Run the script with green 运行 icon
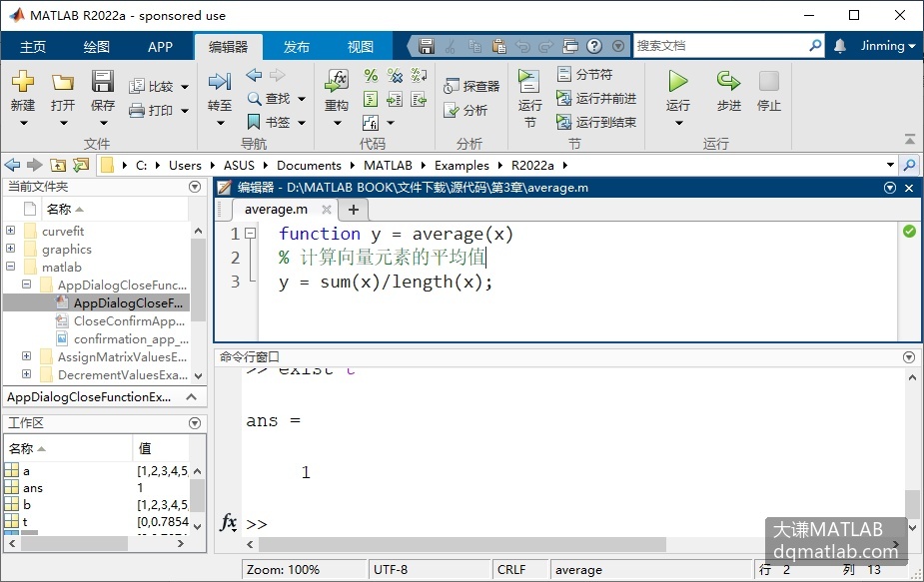 [x=678, y=81]
